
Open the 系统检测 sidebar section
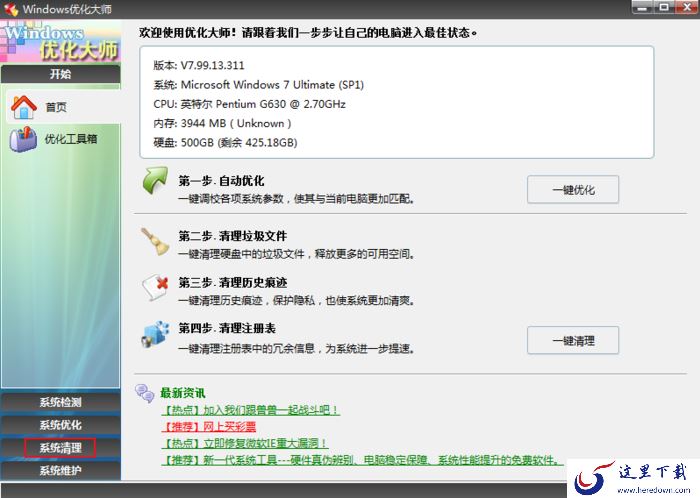tap(61, 402)
